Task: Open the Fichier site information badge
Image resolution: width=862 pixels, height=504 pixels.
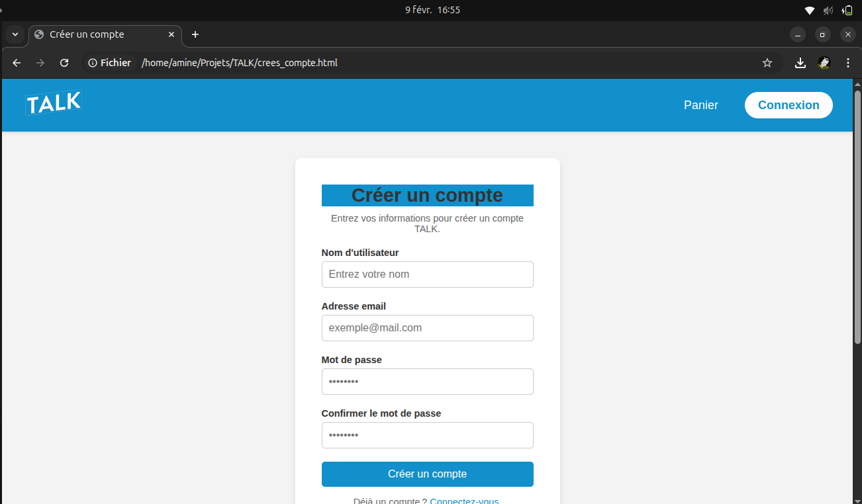Action: point(108,63)
